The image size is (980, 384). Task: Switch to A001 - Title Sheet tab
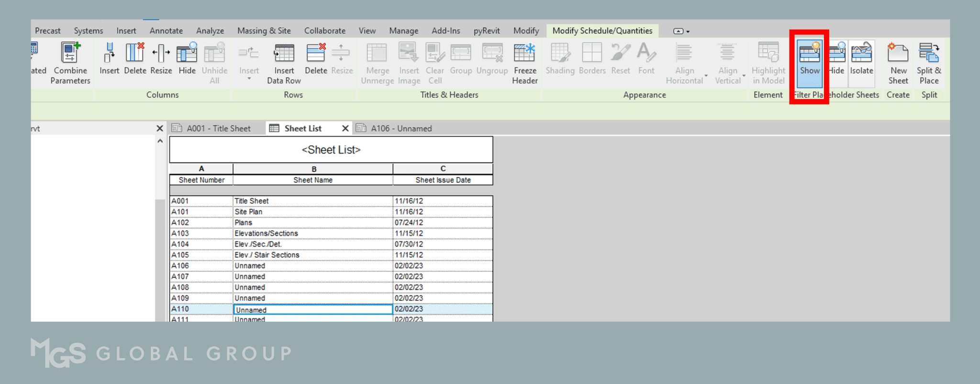tap(218, 128)
